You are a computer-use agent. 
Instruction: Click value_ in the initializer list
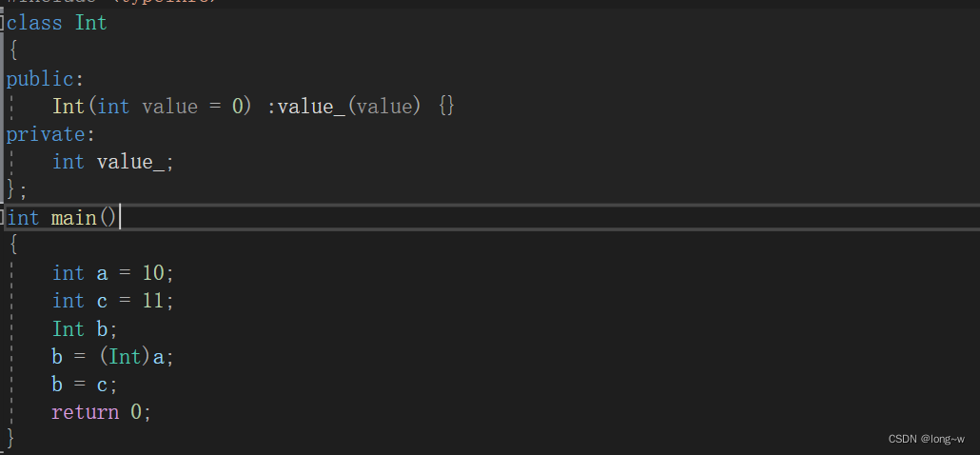310,107
